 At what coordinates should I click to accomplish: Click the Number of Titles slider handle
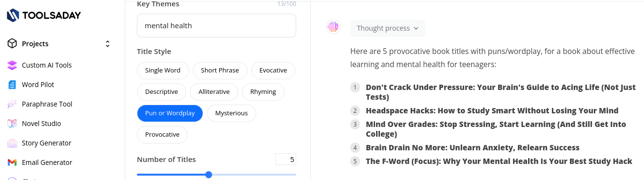[x=208, y=175]
